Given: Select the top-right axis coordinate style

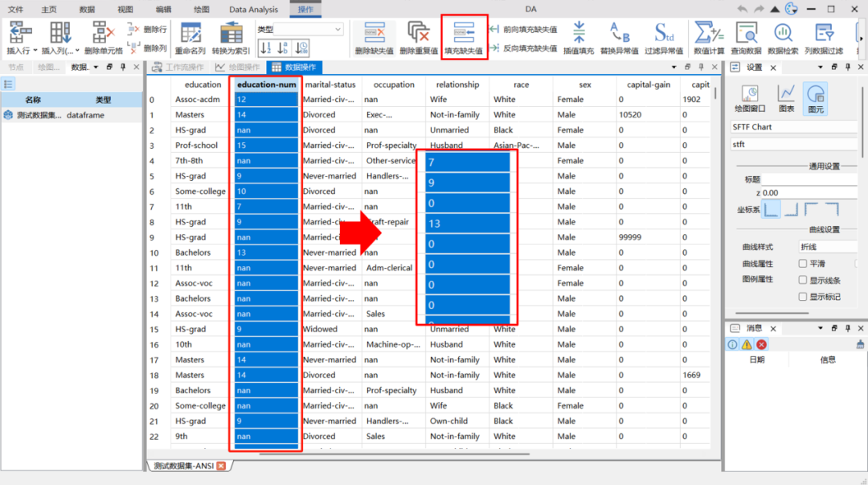Looking at the screenshot, I should 832,209.
